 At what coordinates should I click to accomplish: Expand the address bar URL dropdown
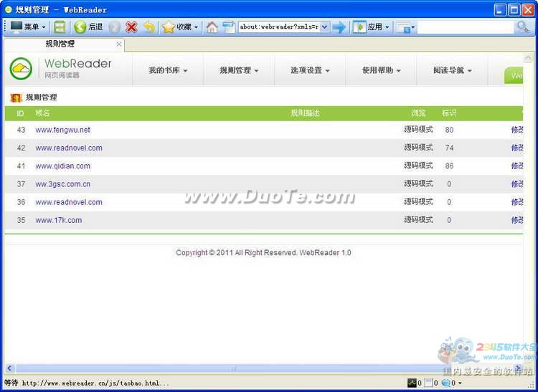[324, 27]
